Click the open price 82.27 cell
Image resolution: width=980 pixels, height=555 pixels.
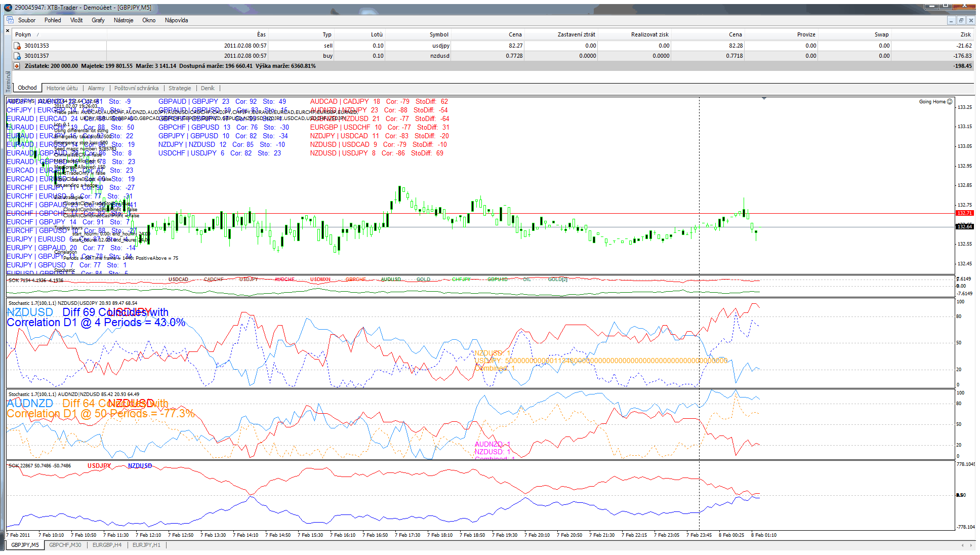(516, 46)
